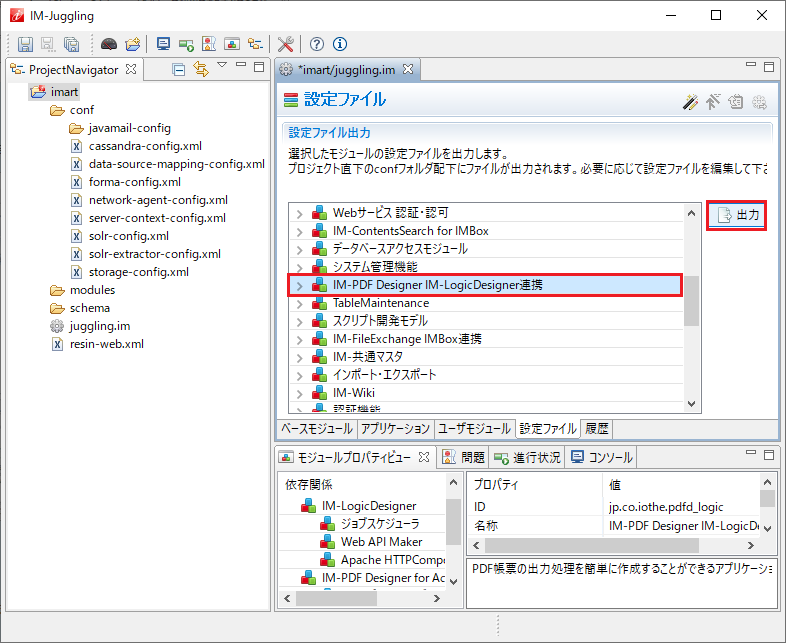Expand スクリプト開発モデル module
Screen dimensions: 786x643
pos(300,322)
